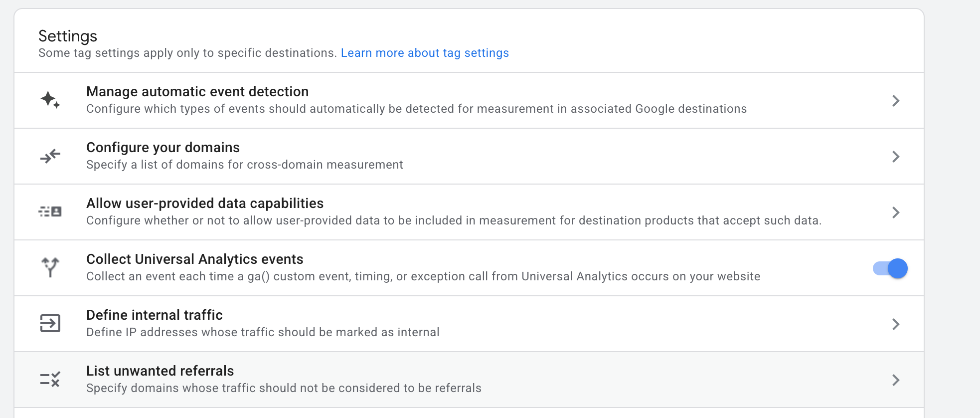Expand Manage automatic event detection chevron
980x418 pixels.
[x=896, y=101]
